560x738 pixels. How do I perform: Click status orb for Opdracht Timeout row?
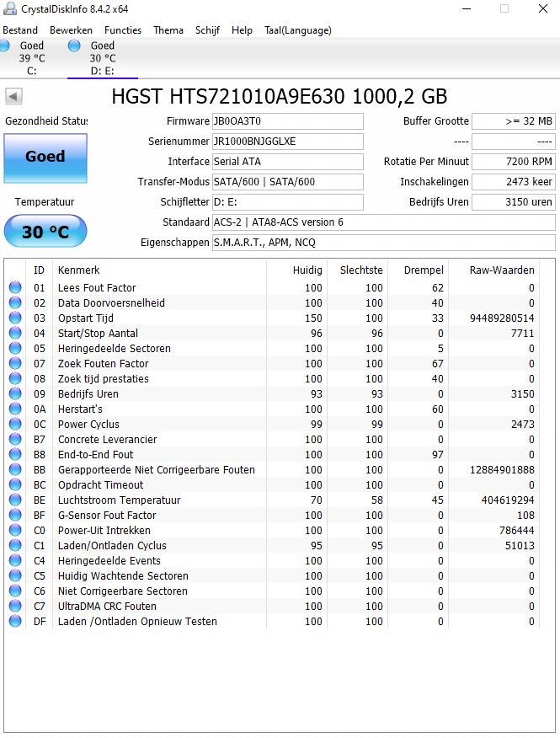point(15,484)
